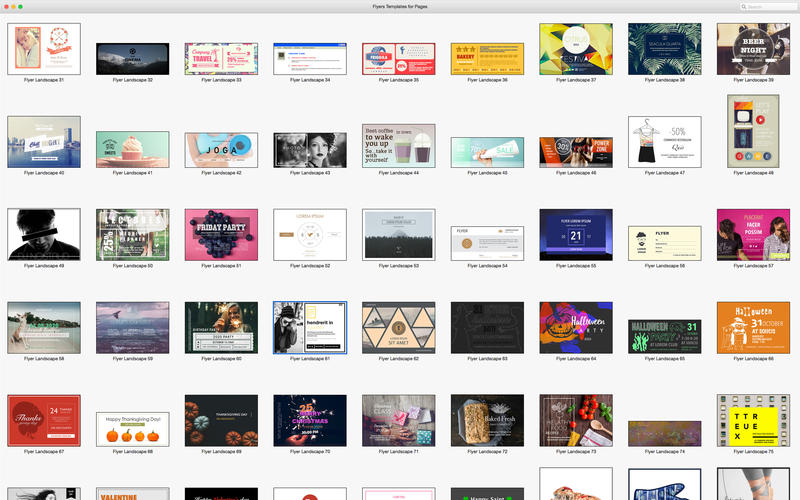Viewport: 800px width, 500px height.
Task: Click the Search field in title bar
Action: [x=768, y=7]
